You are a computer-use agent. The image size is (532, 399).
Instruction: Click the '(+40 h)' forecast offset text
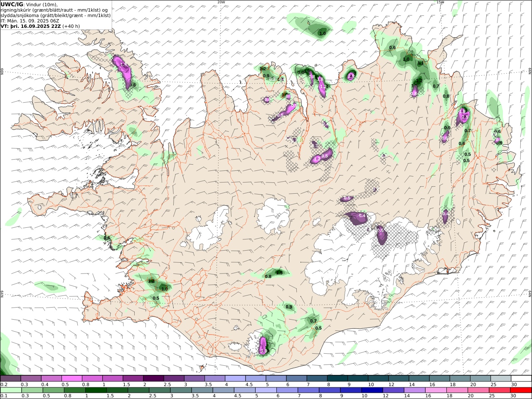(x=71, y=26)
